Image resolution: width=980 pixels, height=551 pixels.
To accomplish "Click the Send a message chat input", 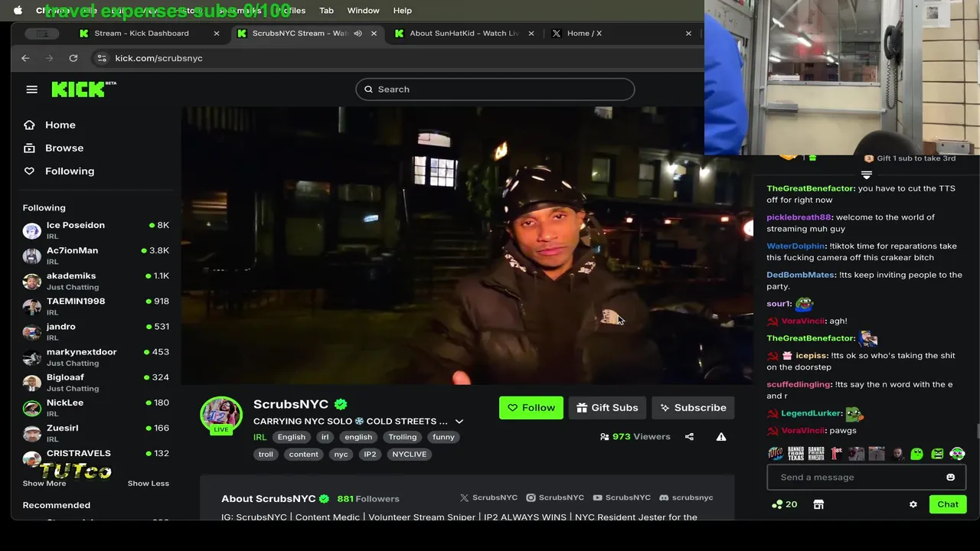I will coord(867,478).
